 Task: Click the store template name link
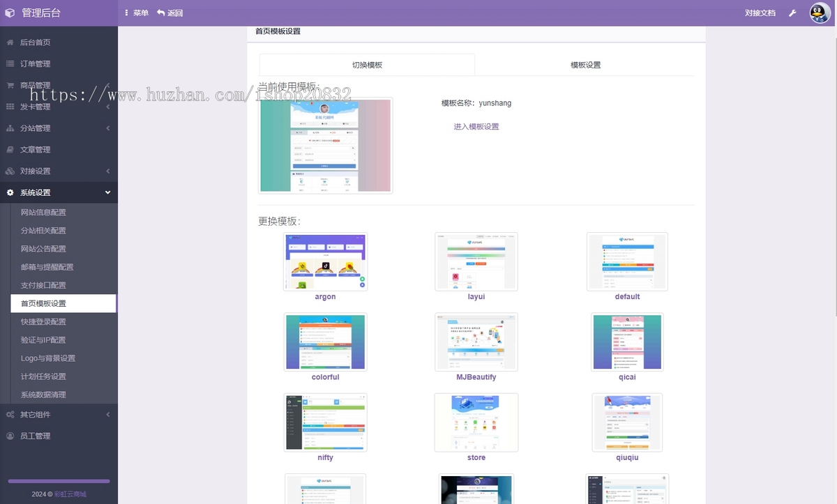(476, 458)
